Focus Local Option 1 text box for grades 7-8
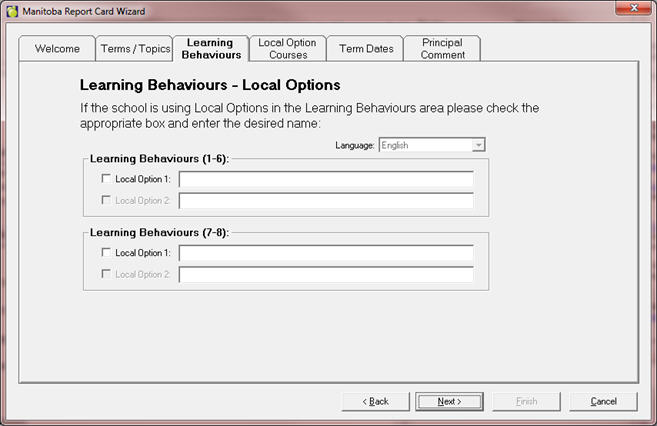657x426 pixels. (x=325, y=253)
